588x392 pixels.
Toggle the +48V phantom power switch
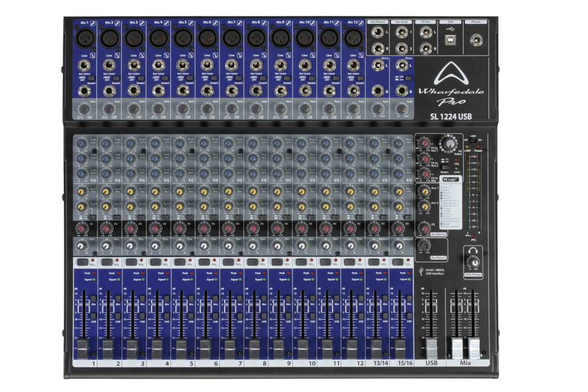point(472,140)
